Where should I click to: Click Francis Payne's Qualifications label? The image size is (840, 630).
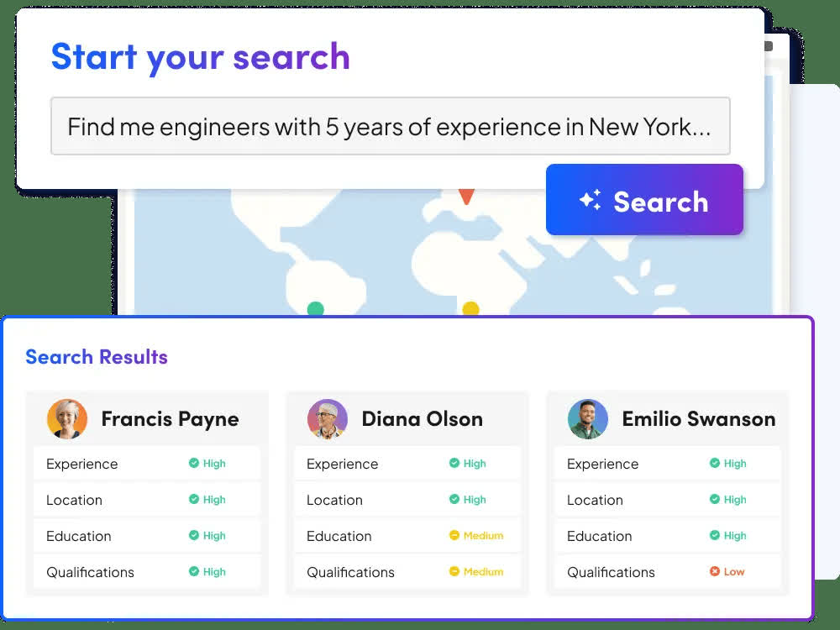pyautogui.click(x=90, y=572)
